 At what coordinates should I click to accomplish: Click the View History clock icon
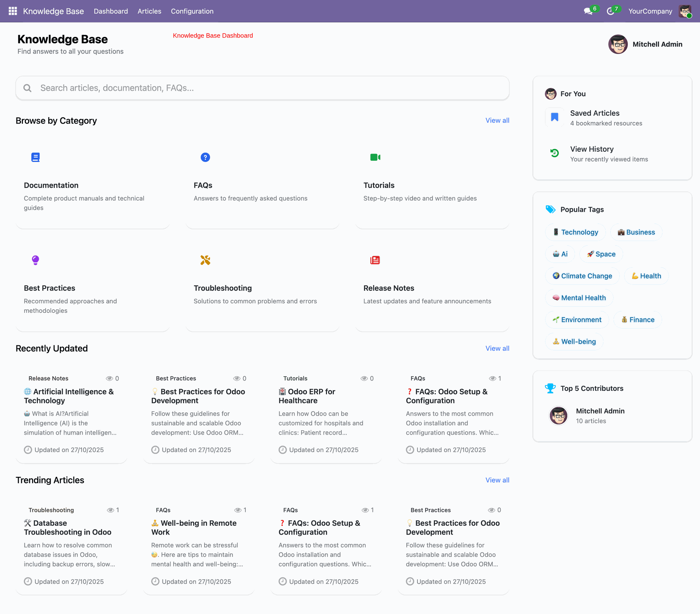coord(555,153)
